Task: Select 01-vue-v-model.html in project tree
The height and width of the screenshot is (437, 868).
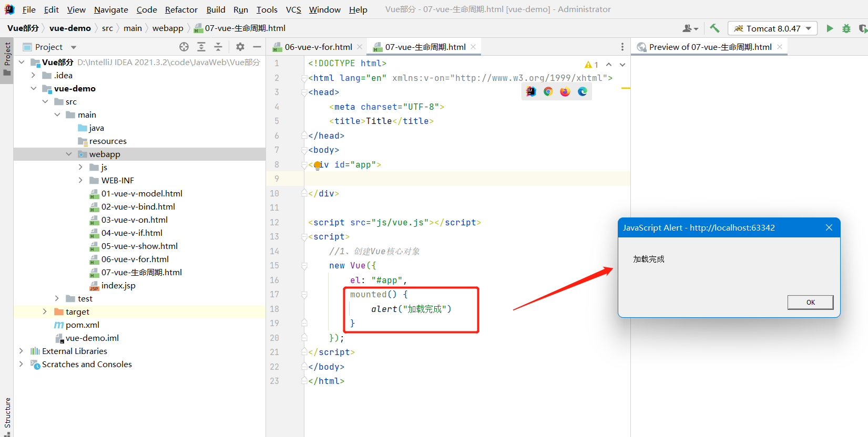Action: point(141,193)
